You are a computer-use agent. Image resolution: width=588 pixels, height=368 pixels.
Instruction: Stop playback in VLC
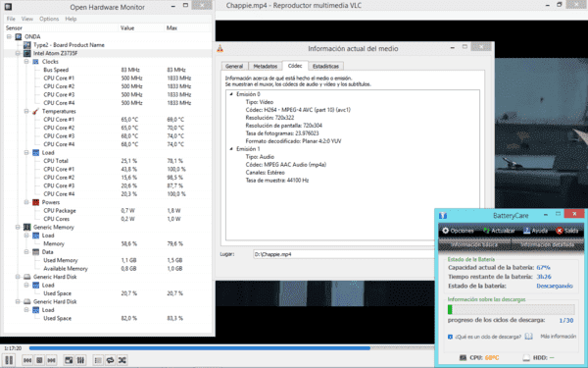[39, 360]
